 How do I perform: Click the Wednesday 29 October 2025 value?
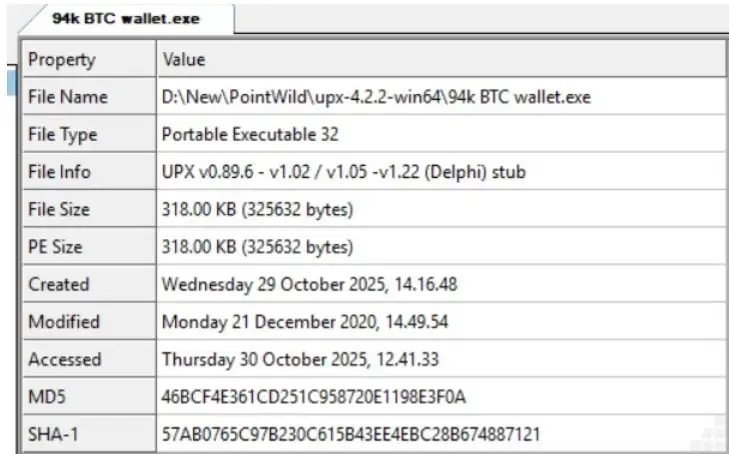[x=309, y=285]
